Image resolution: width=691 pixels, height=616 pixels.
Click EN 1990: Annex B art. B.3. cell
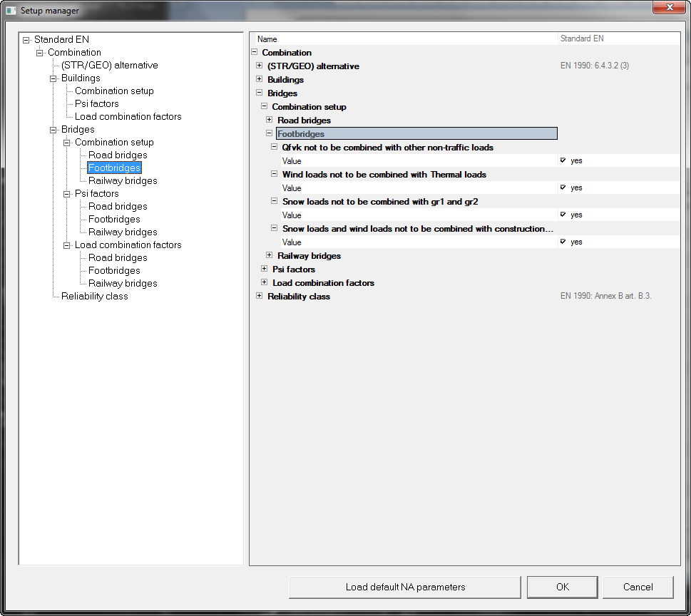(x=605, y=296)
